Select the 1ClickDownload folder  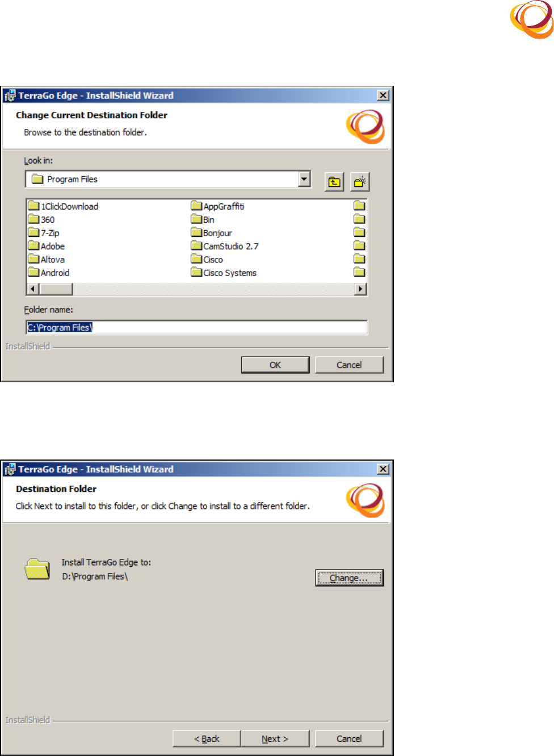pos(64,206)
